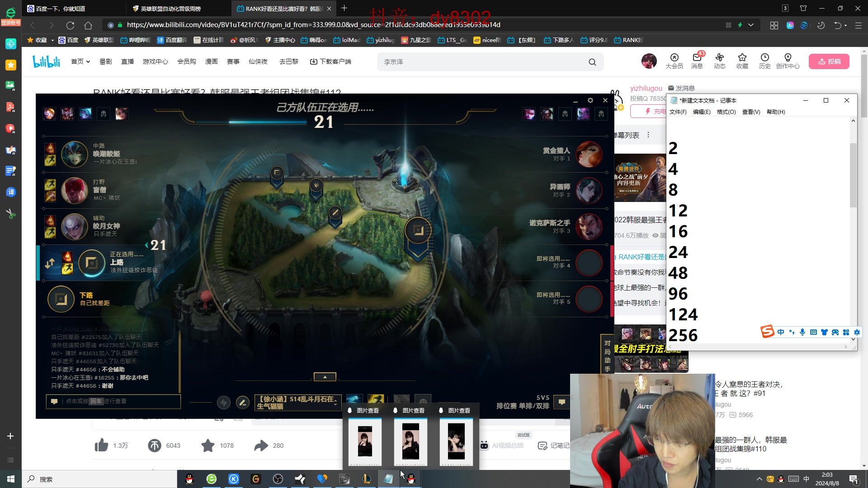Show hidden tray icons chevron

point(759,479)
